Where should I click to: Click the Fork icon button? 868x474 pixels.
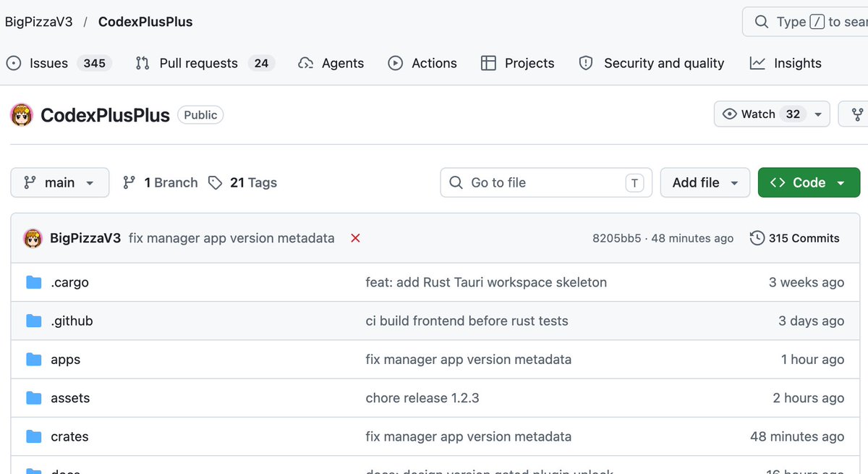(x=857, y=114)
